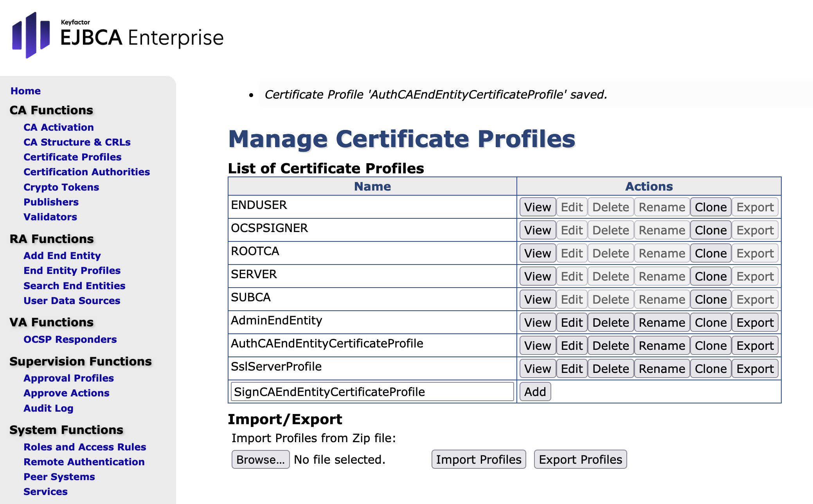This screenshot has width=813, height=504.
Task: View the ENDUSER certificate profile
Action: coord(537,207)
